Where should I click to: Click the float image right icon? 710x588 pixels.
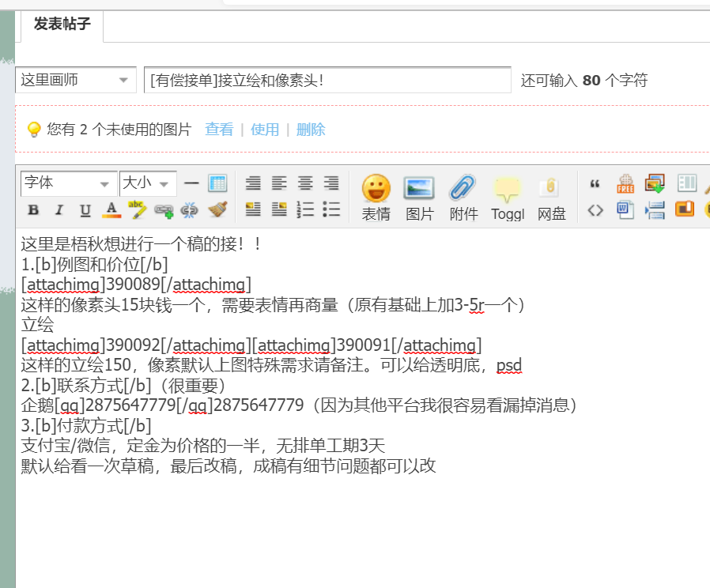pos(279,209)
